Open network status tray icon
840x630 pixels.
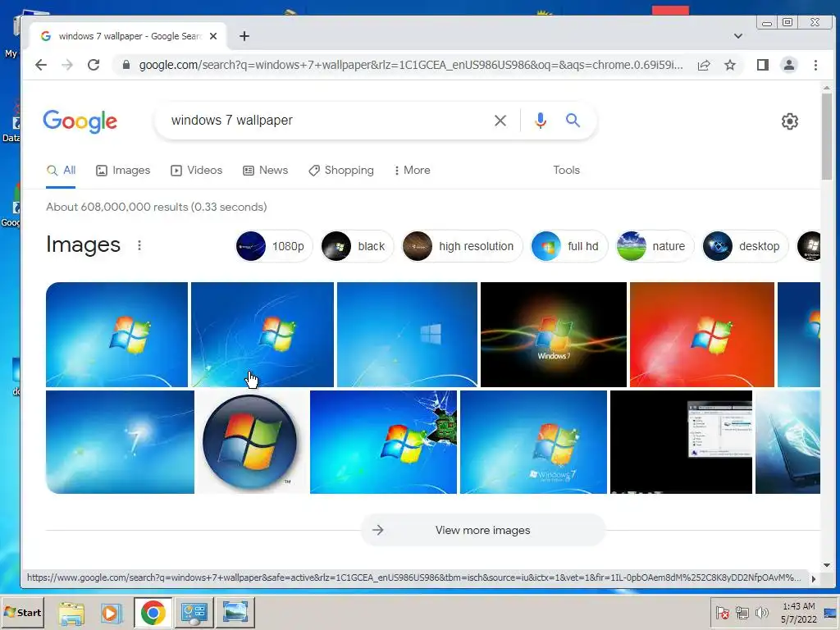742,612
